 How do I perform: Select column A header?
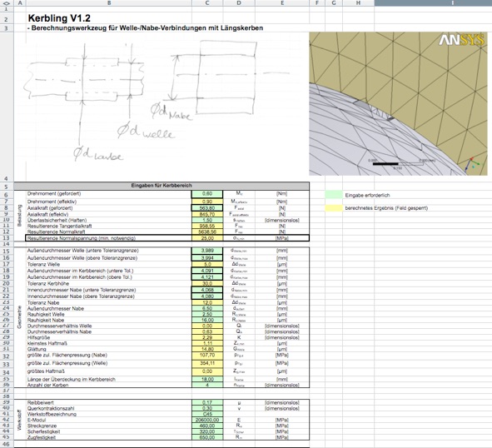pyautogui.click(x=20, y=2)
